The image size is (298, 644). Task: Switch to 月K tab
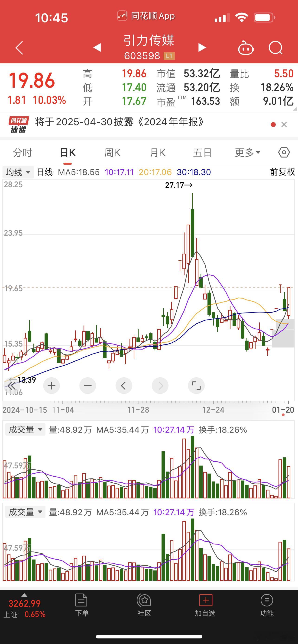point(158,153)
